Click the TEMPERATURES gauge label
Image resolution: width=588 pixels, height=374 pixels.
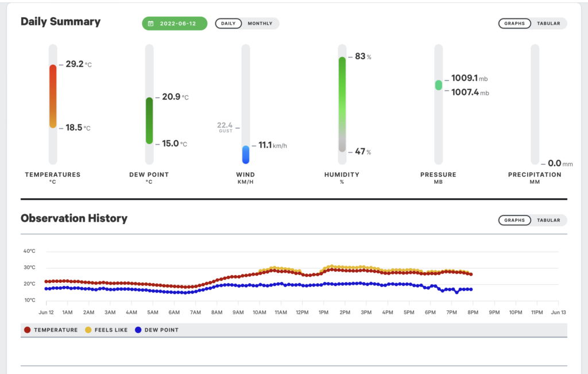tap(53, 175)
